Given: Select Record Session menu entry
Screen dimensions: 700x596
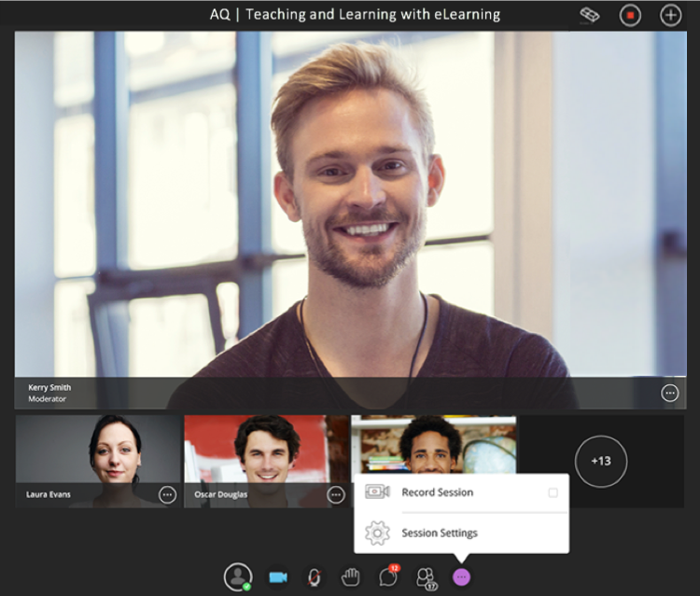Looking at the screenshot, I should click(462, 492).
